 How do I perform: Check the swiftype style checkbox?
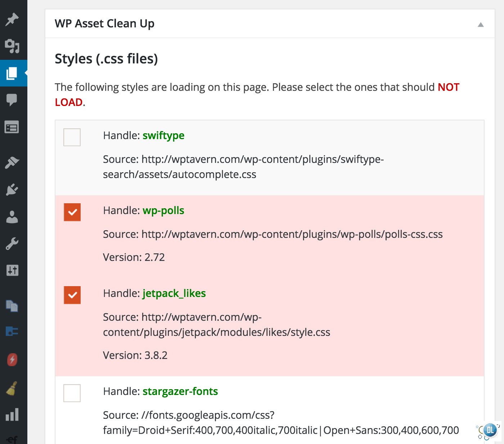[72, 137]
